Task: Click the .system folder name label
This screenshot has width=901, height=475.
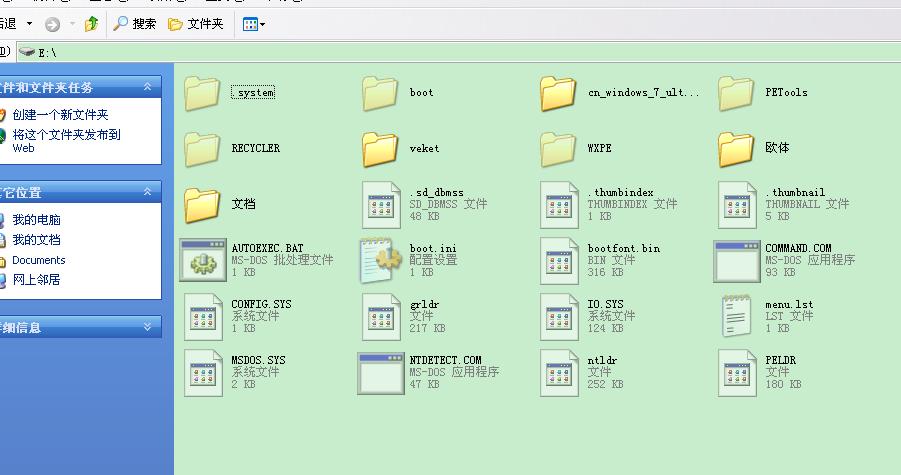Action: [253, 92]
